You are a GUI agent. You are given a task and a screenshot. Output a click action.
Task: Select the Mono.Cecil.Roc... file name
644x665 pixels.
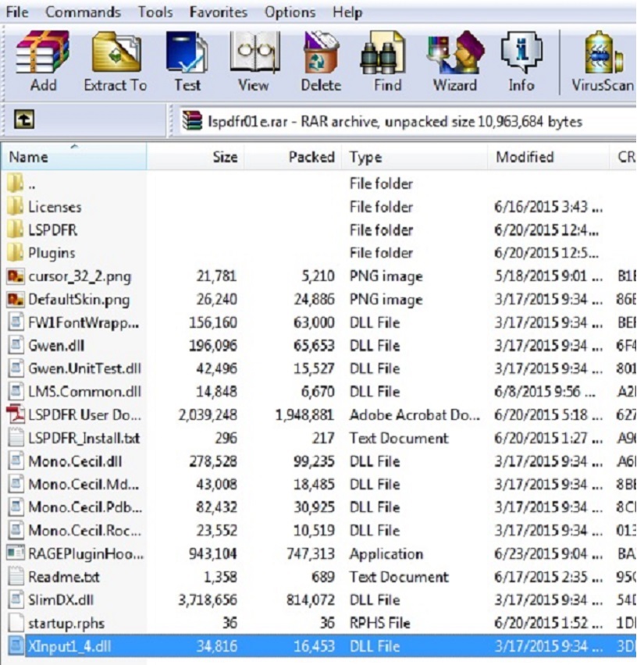coord(84,530)
